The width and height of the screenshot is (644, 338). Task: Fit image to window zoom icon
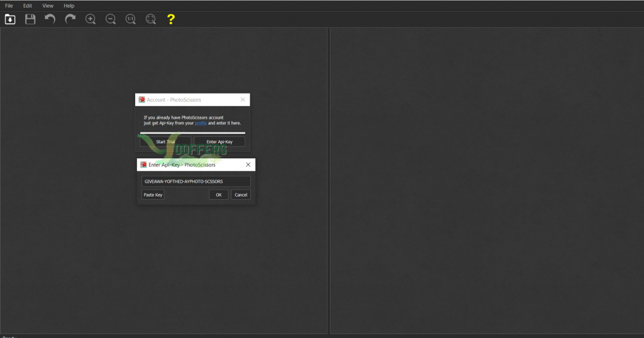pyautogui.click(x=151, y=19)
